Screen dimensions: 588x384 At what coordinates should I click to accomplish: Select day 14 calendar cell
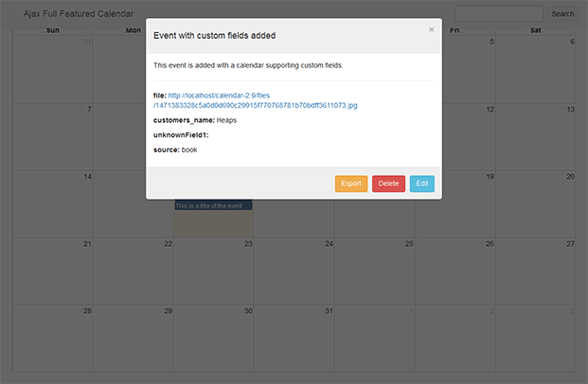click(52, 203)
